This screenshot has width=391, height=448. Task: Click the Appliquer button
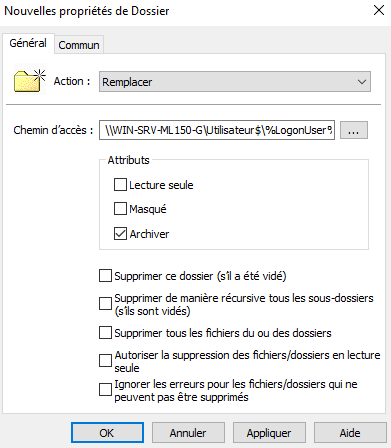click(269, 433)
